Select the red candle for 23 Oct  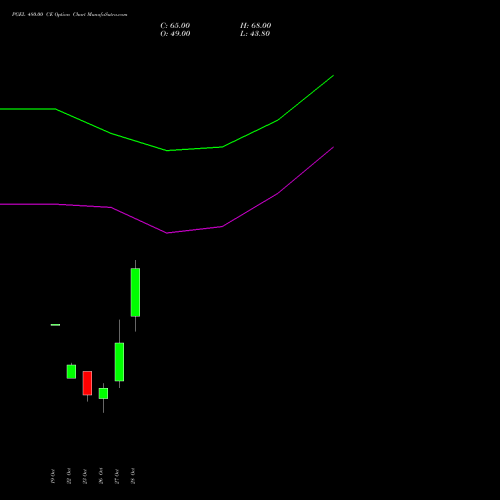[x=87, y=383]
